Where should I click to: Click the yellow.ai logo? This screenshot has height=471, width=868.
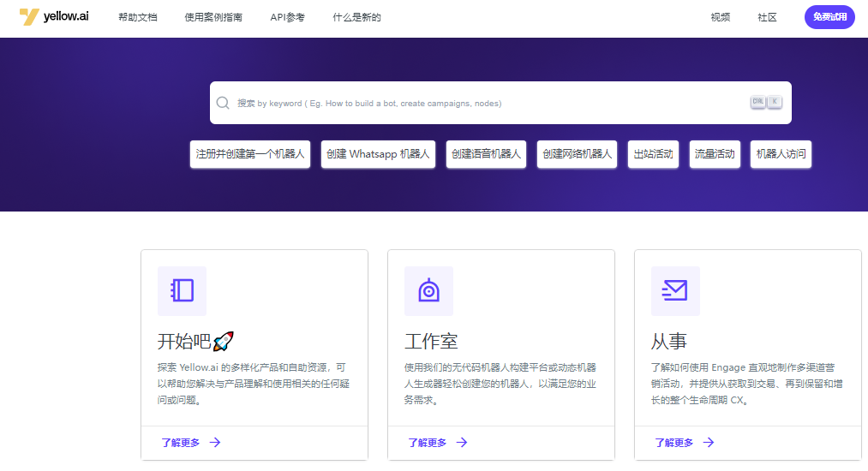tap(54, 16)
